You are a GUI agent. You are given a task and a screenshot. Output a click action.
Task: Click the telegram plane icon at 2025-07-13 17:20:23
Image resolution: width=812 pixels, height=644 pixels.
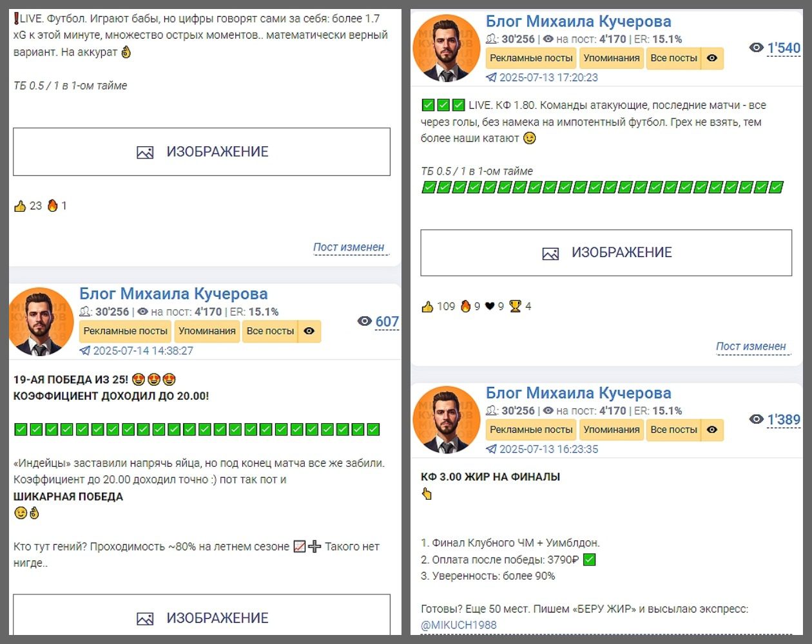492,77
